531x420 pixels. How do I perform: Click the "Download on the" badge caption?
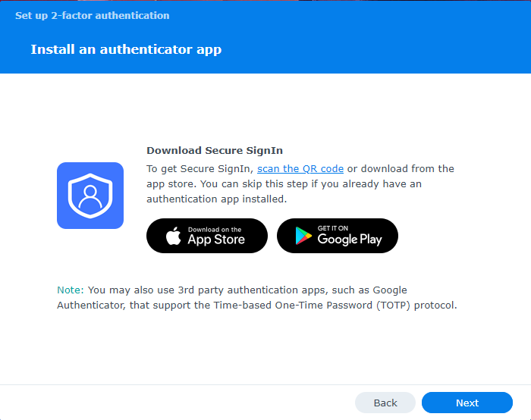pos(215,229)
